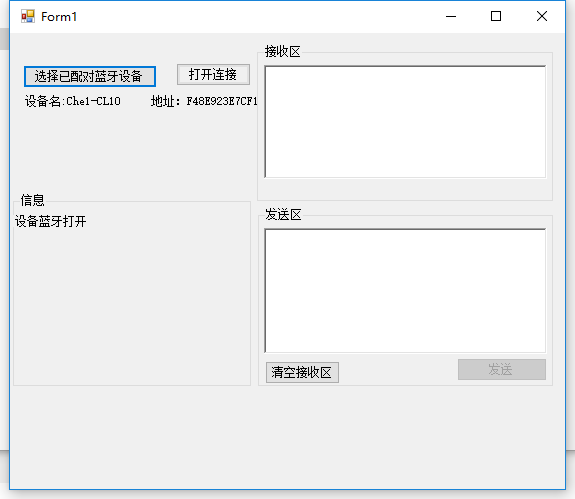
Task: Click empty title bar area beside minimize button
Action: pos(257,16)
